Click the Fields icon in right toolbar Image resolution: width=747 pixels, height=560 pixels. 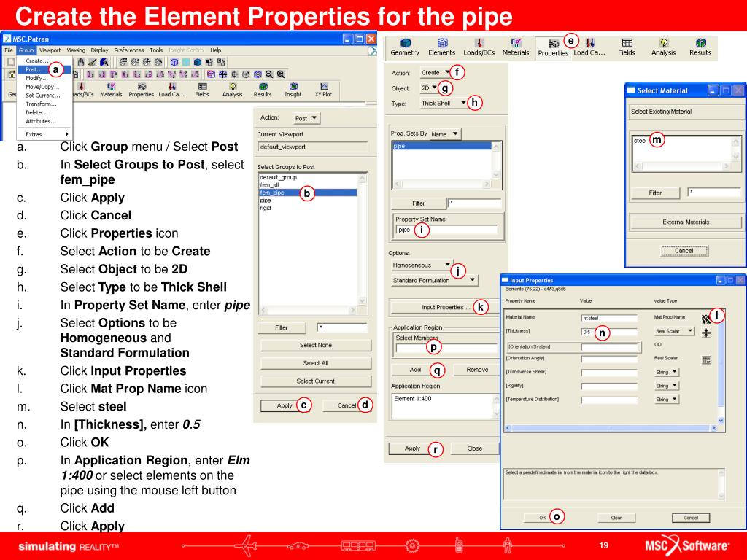(x=627, y=47)
